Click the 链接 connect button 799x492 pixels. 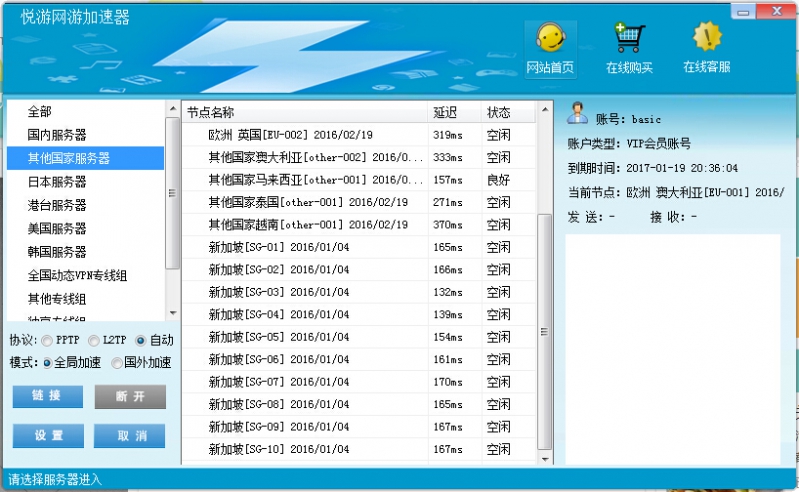tap(48, 396)
